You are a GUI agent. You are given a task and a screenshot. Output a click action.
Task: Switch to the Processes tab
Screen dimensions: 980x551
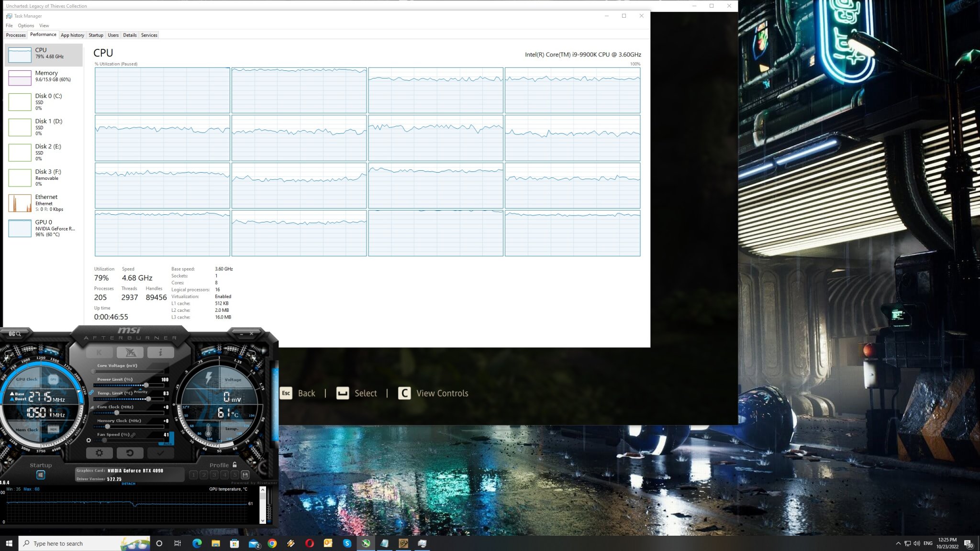pos(16,35)
